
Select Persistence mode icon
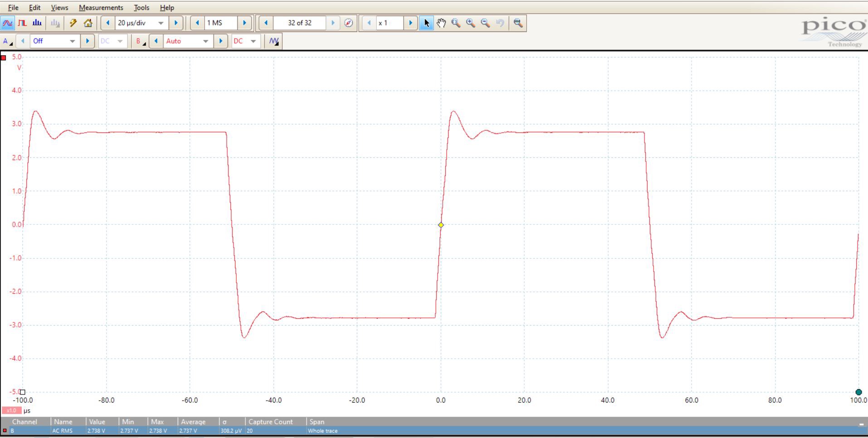click(22, 23)
